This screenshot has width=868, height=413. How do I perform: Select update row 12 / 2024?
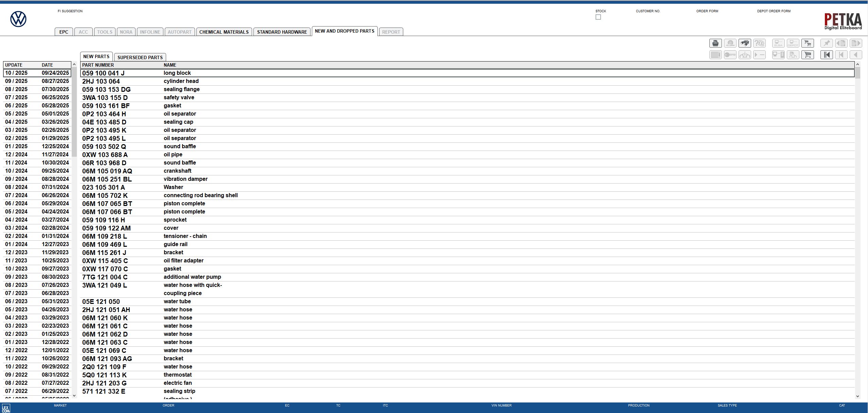(x=37, y=154)
